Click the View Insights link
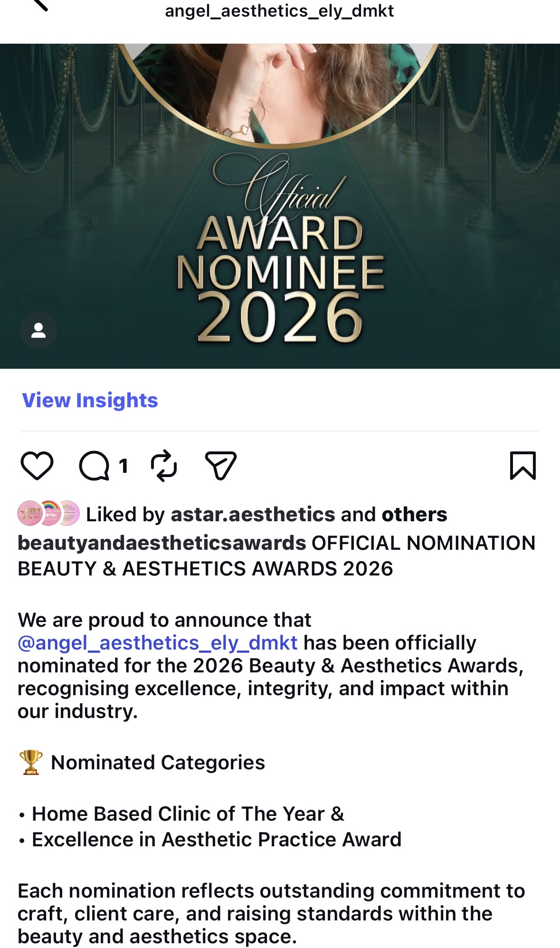 pyautogui.click(x=90, y=400)
